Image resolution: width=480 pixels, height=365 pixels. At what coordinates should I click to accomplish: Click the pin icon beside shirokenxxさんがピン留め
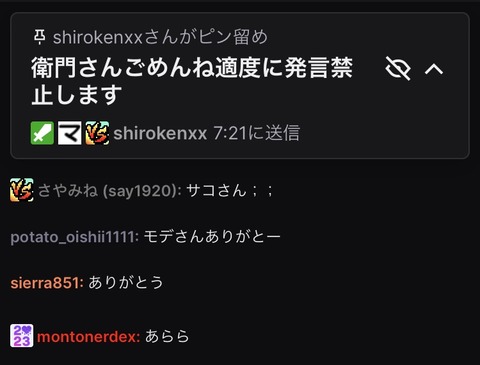click(40, 37)
